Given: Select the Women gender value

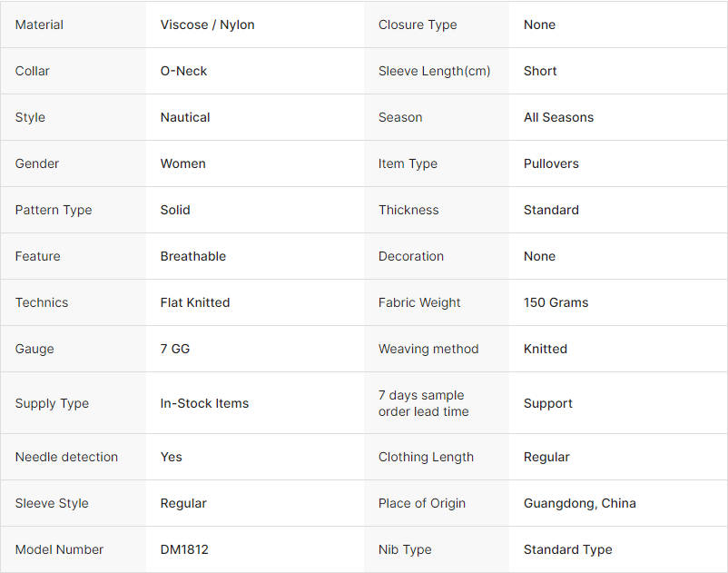Looking at the screenshot, I should coord(182,163).
